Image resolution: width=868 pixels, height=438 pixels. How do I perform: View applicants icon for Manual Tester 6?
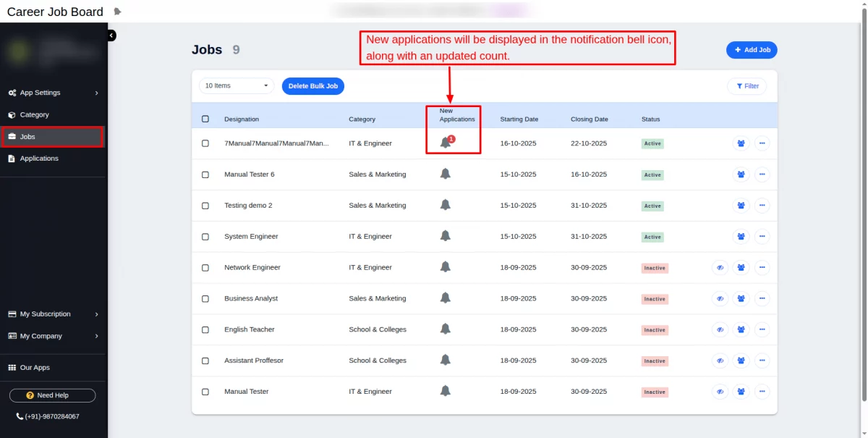741,174
